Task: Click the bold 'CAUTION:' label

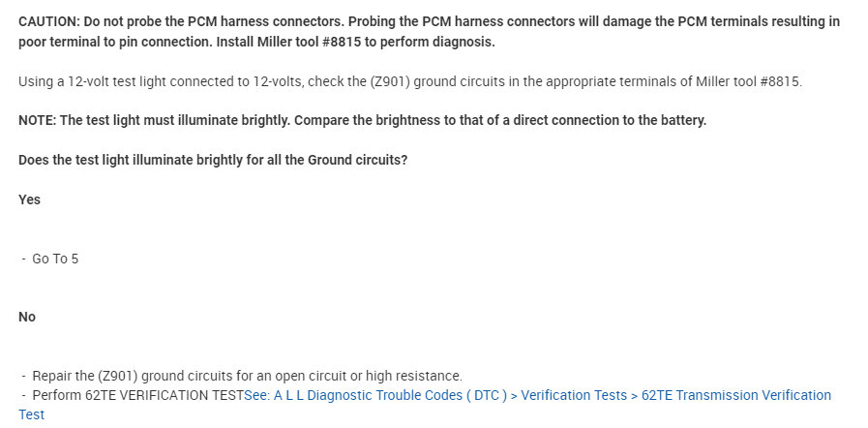Action: coord(49,20)
